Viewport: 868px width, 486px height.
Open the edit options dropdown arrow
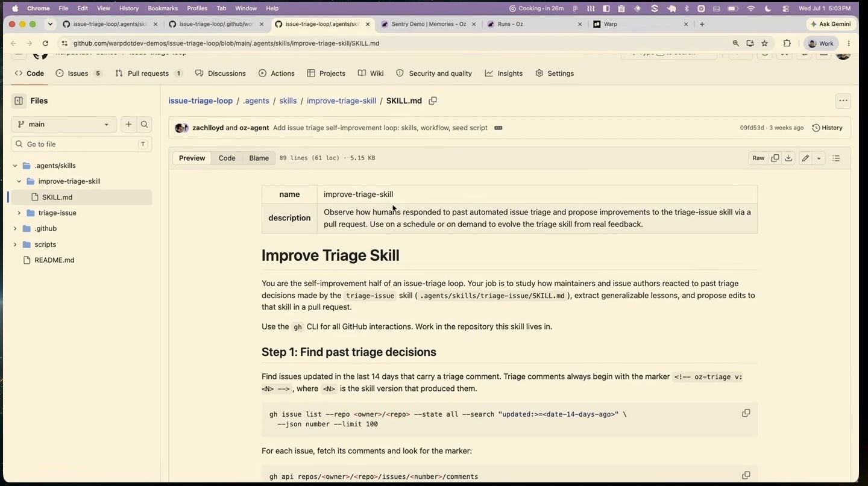point(819,158)
